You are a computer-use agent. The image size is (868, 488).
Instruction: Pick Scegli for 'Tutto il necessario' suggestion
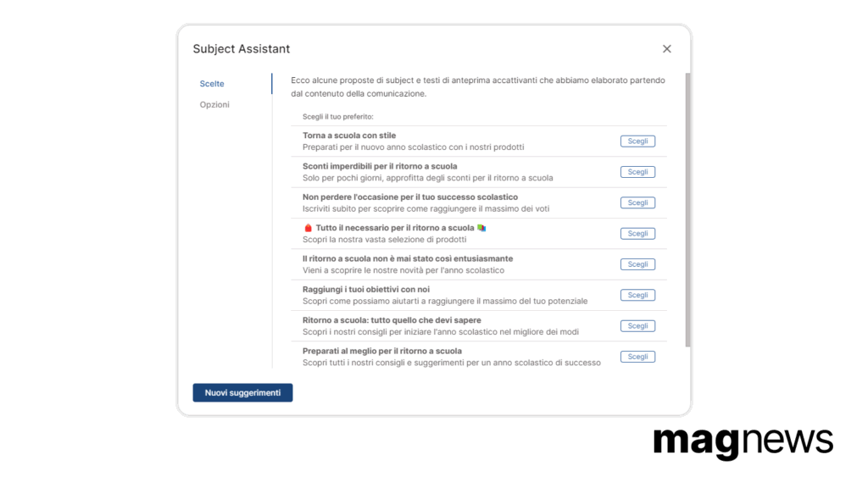coord(637,234)
